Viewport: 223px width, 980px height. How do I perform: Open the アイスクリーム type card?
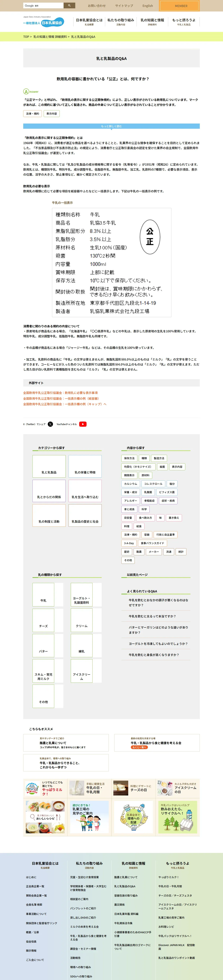(82, 671)
